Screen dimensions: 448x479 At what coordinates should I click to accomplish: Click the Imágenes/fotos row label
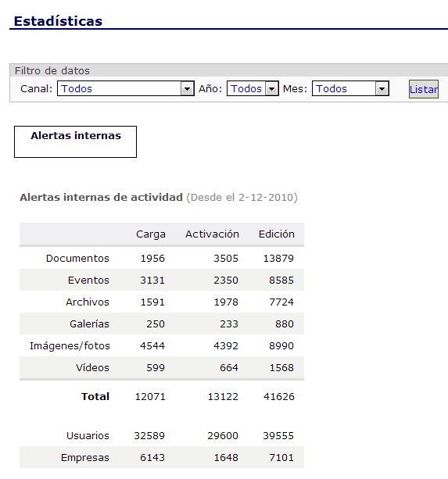click(x=70, y=346)
